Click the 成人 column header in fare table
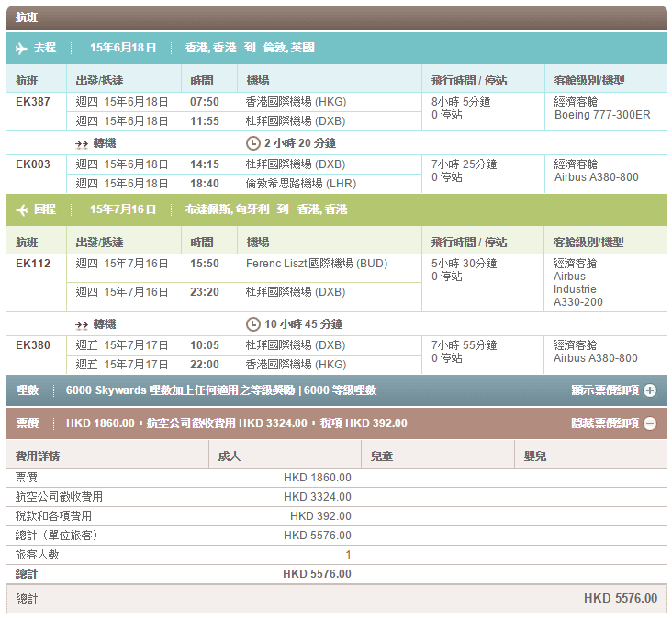The height and width of the screenshot is (621, 672). point(230,456)
